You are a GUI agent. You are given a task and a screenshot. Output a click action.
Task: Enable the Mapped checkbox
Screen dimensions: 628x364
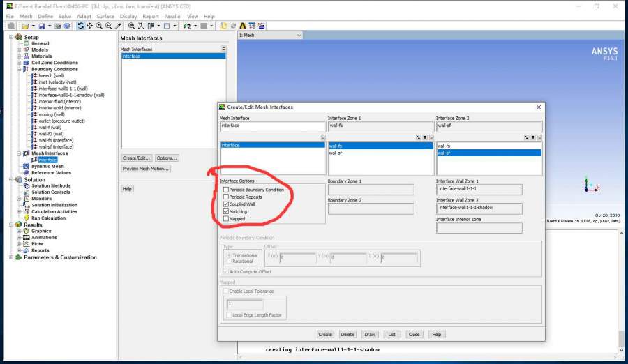click(x=226, y=219)
